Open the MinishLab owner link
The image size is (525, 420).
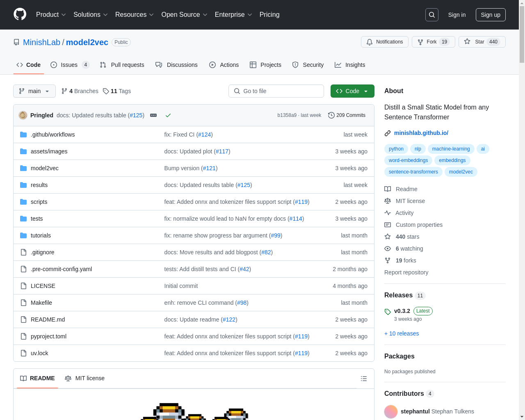coord(41,42)
